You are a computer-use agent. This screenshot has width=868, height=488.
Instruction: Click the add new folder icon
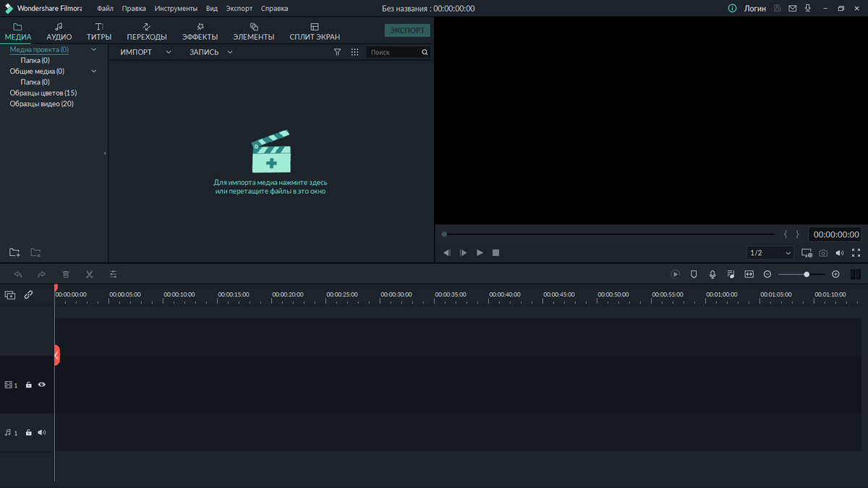14,252
